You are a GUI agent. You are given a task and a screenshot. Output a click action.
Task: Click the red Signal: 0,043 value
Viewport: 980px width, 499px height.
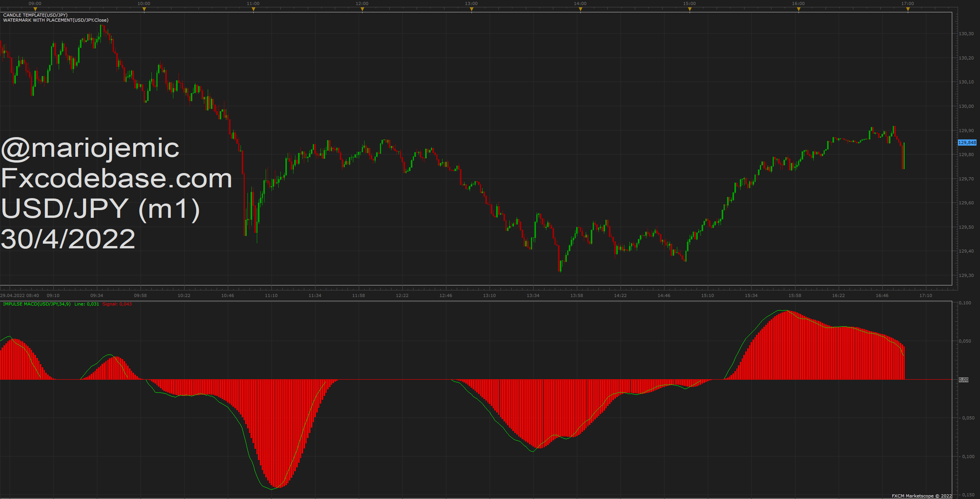117,304
